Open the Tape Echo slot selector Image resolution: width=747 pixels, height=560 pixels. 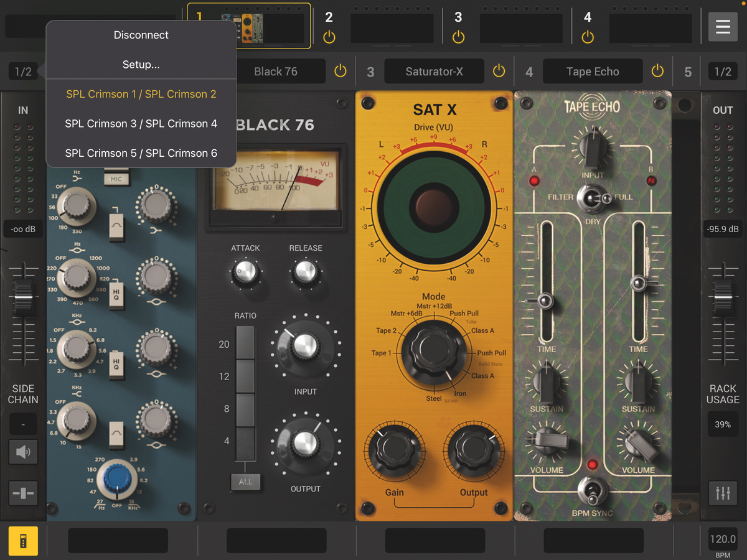coord(593,72)
